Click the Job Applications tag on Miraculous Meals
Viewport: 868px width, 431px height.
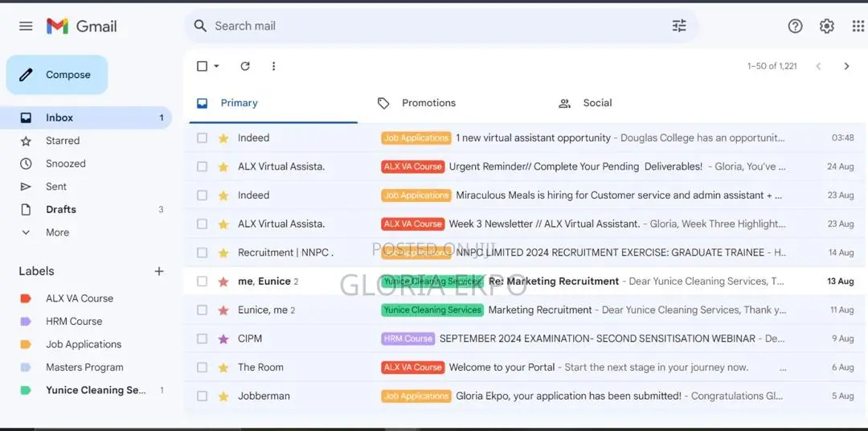click(x=416, y=195)
